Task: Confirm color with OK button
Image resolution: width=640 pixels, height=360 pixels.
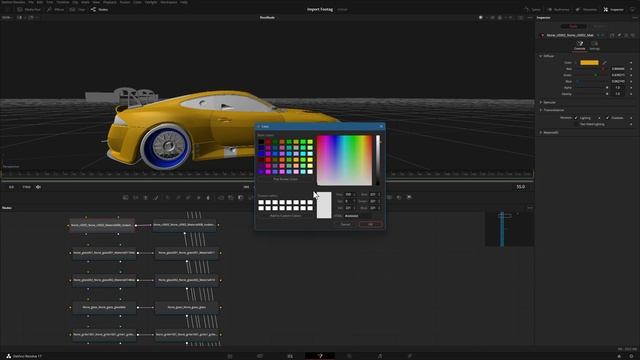Action: click(371, 224)
